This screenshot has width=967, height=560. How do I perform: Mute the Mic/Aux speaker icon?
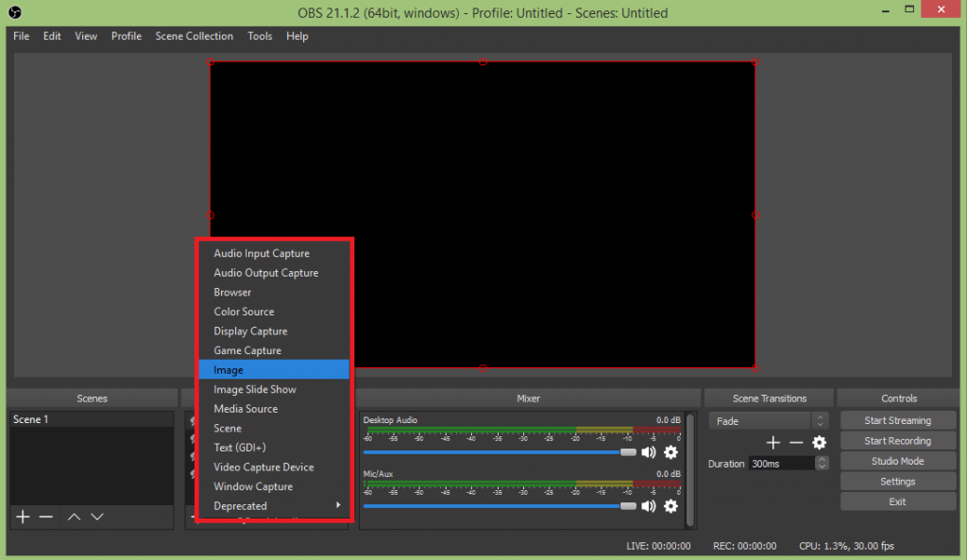click(x=648, y=506)
